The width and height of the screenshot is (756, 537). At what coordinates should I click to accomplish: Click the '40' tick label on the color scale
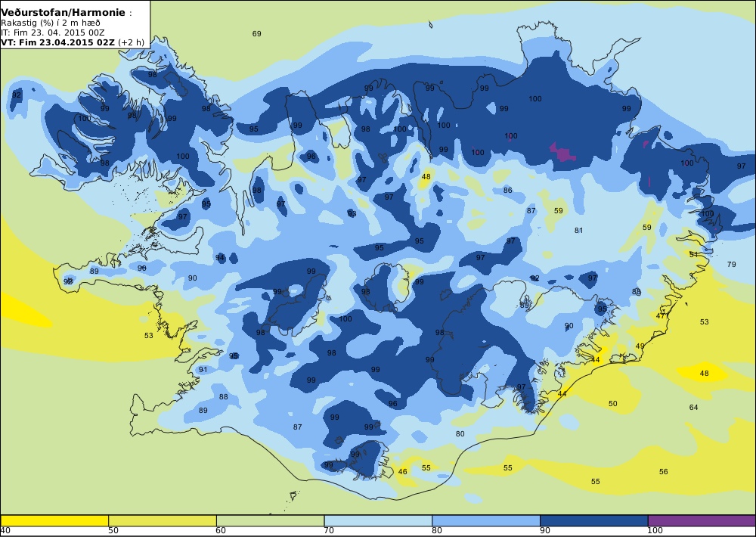[x=6, y=531]
